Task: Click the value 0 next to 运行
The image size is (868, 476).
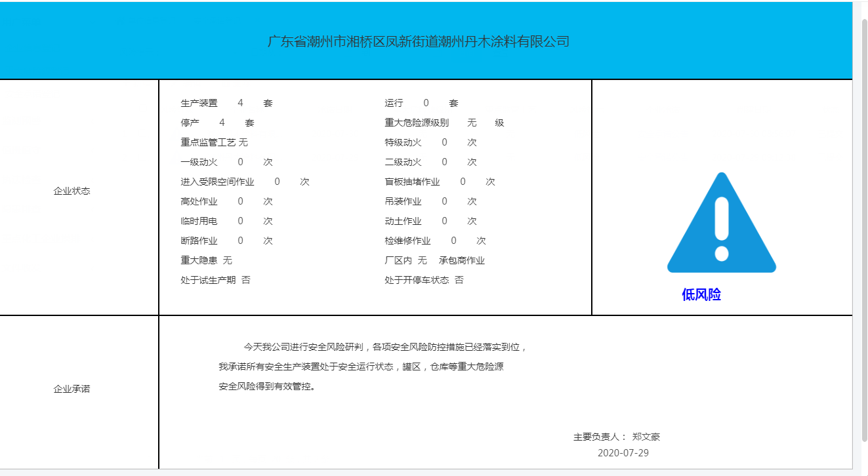Action: [x=426, y=104]
